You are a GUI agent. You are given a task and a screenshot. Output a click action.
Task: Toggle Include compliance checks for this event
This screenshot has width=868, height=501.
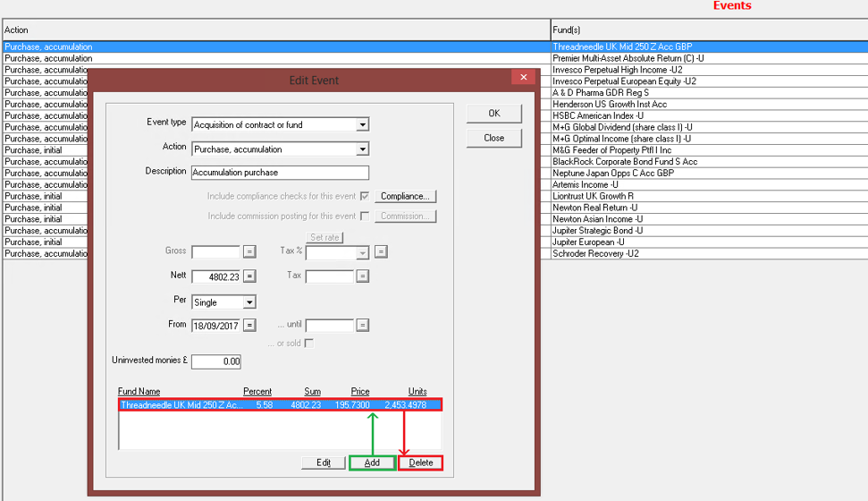(x=364, y=196)
